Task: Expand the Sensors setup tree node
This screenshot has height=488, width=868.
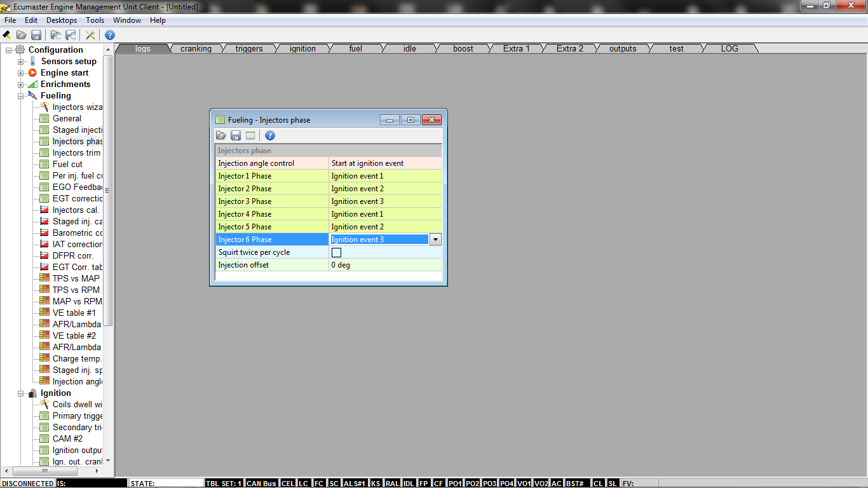Action: (21, 62)
